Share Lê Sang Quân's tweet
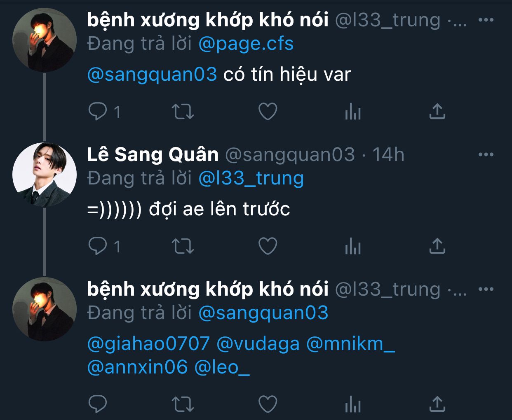512x420 pixels. 437,246
